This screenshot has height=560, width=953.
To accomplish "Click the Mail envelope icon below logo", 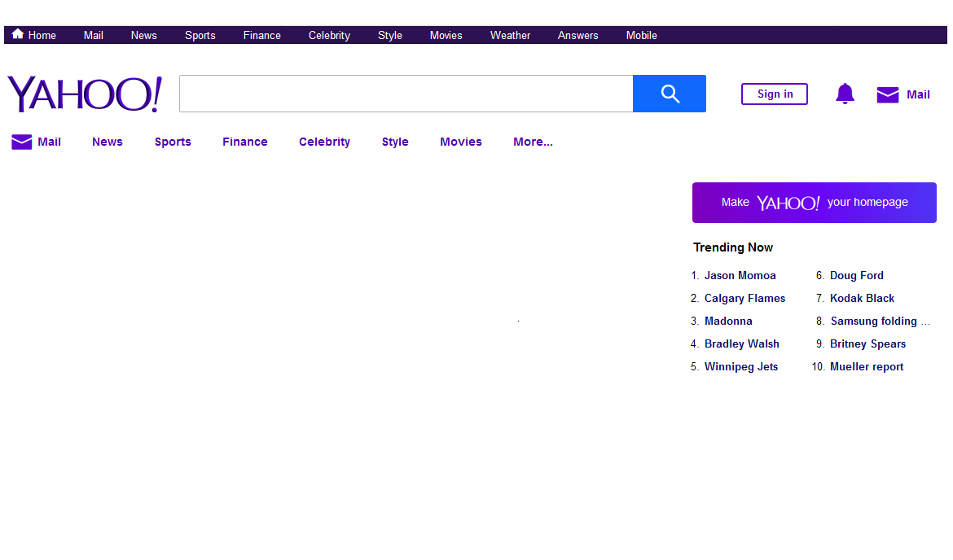I will pyautogui.click(x=21, y=142).
